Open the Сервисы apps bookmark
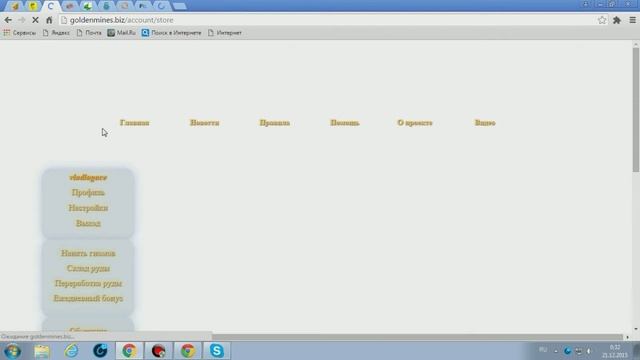Image resolution: width=640 pixels, height=360 pixels. 20,33
